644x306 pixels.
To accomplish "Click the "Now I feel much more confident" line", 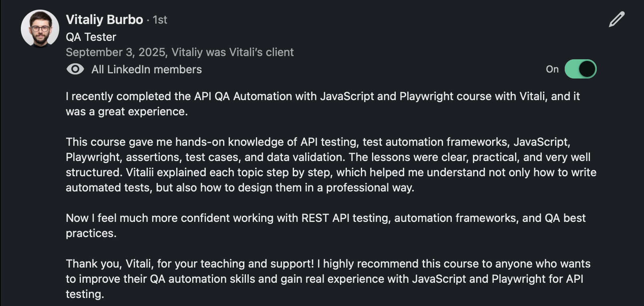I will (x=325, y=218).
